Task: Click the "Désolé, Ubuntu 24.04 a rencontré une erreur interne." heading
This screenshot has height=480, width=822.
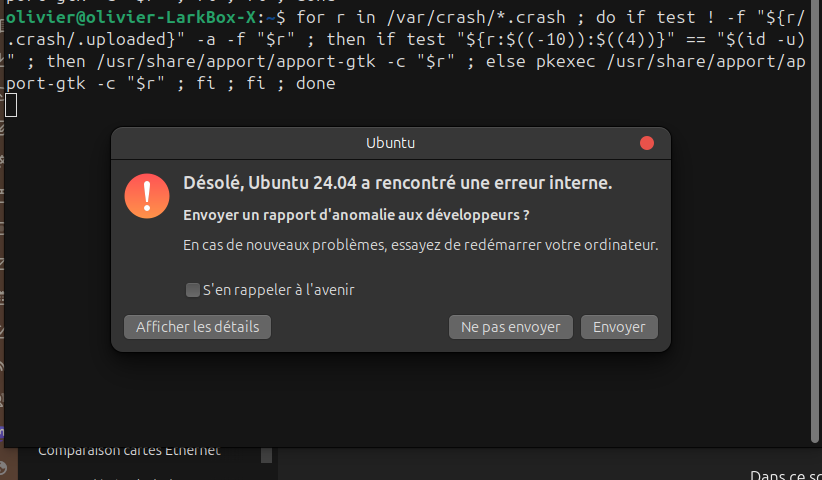Action: pyautogui.click(x=397, y=183)
